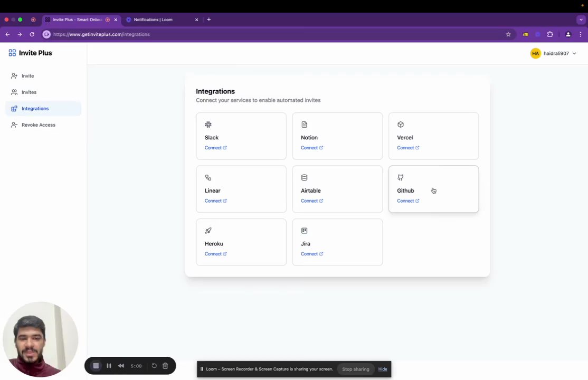Click the Vercel box icon
Screen dimensions: 588x380
[401, 125]
